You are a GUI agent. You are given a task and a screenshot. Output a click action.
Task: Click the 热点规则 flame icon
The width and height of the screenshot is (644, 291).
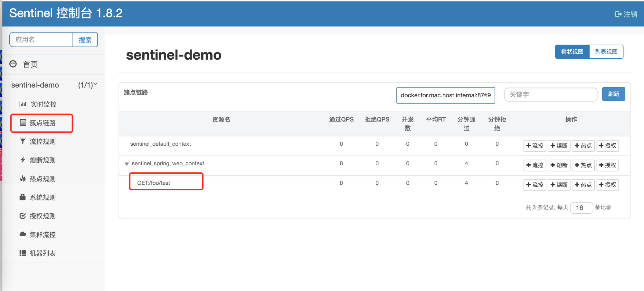pyautogui.click(x=23, y=178)
